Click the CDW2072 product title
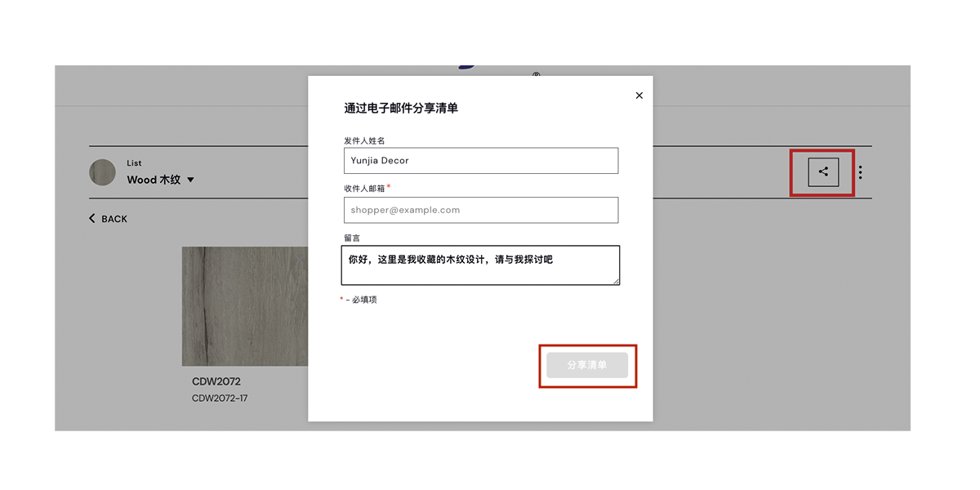980x490 pixels. [216, 381]
